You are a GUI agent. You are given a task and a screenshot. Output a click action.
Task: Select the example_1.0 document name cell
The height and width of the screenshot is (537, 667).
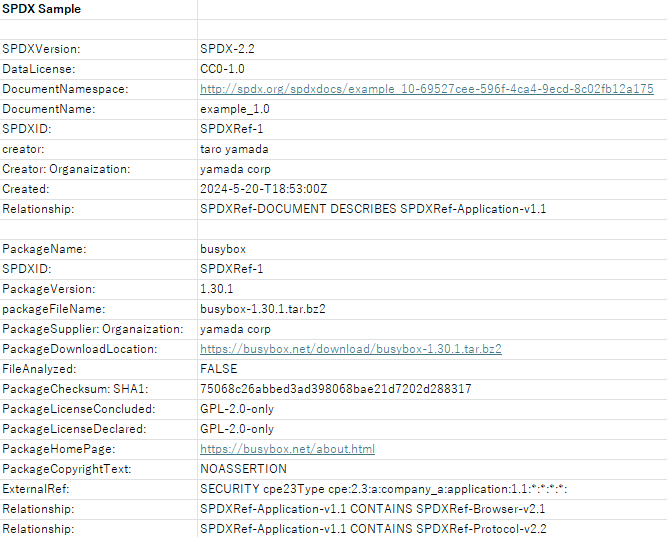(234, 109)
